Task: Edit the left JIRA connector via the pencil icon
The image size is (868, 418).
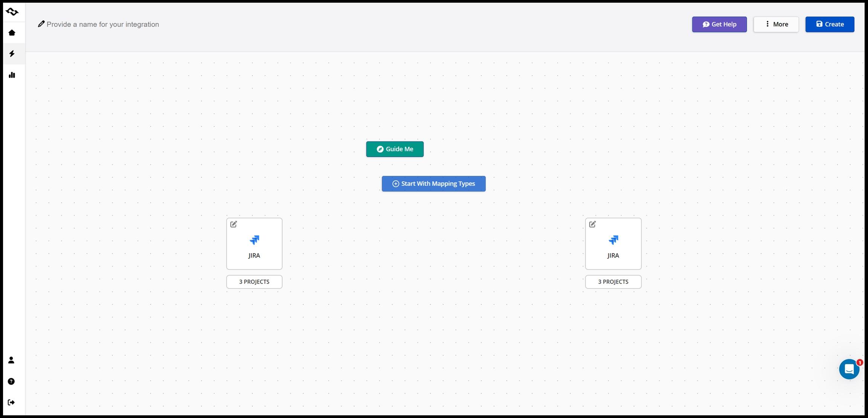Action: (x=234, y=224)
